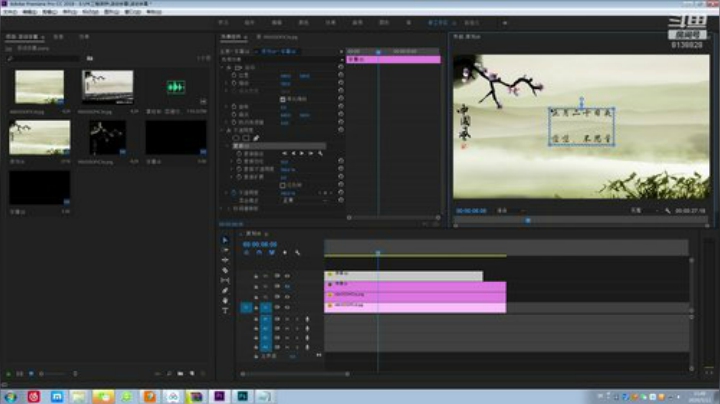720x404 pixels.
Task: Click New Item icon in Project panel
Action: 192,374
